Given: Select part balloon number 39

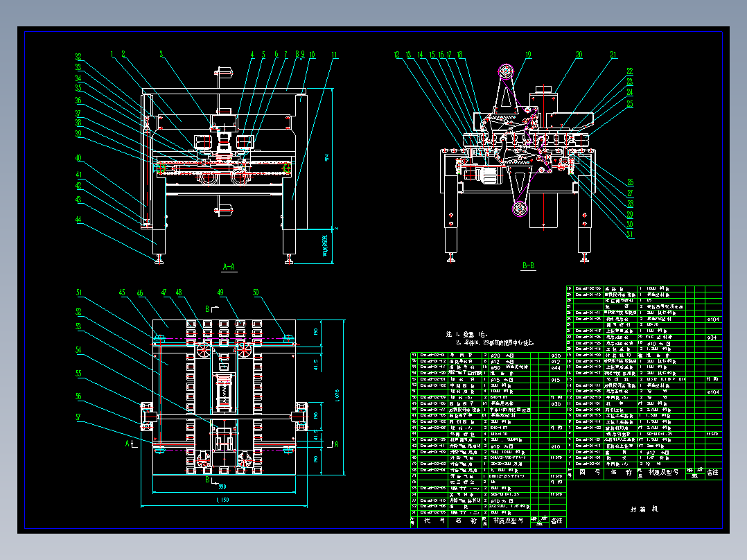Looking at the screenshot, I should 78,134.
